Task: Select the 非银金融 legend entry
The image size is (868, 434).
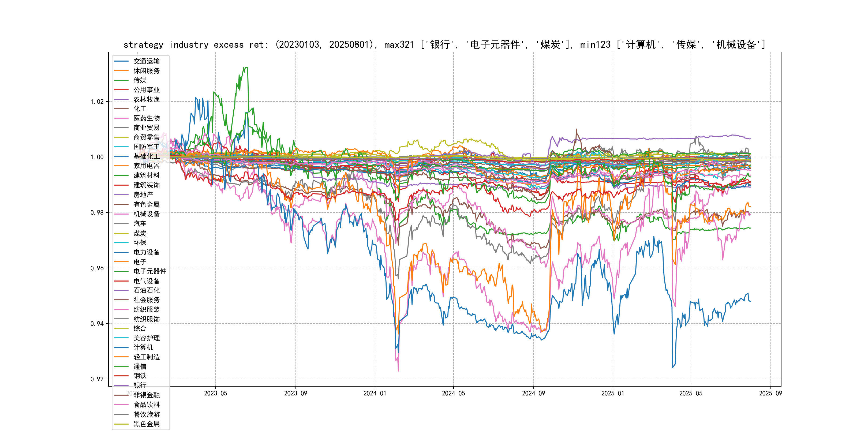Action: tap(146, 395)
